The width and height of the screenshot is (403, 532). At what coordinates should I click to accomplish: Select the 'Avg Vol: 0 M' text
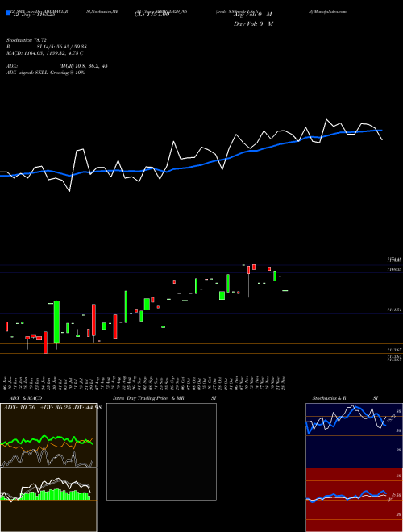coord(252,15)
